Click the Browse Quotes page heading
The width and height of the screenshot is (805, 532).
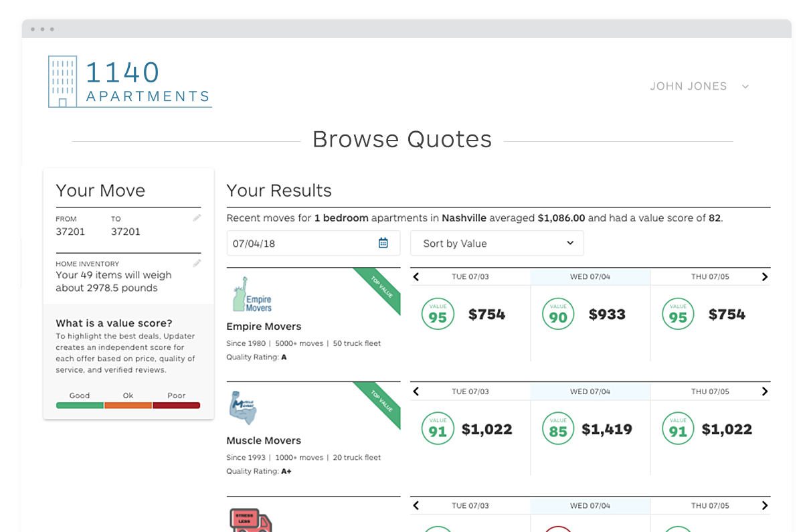(x=402, y=139)
